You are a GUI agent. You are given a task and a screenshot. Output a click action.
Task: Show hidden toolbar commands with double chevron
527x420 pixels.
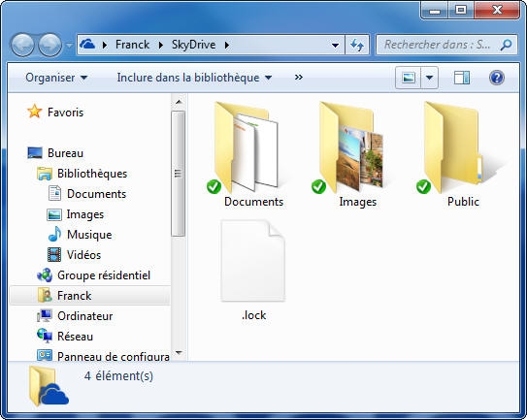[299, 78]
